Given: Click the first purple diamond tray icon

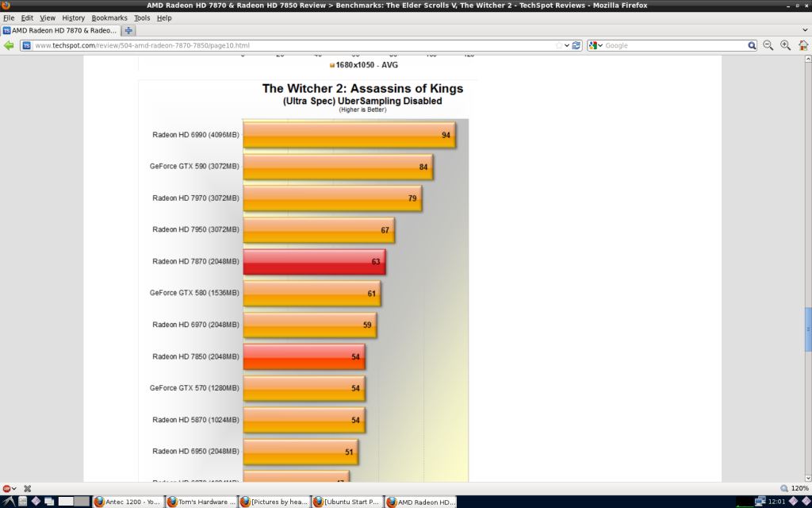Looking at the screenshot, I should click(793, 502).
